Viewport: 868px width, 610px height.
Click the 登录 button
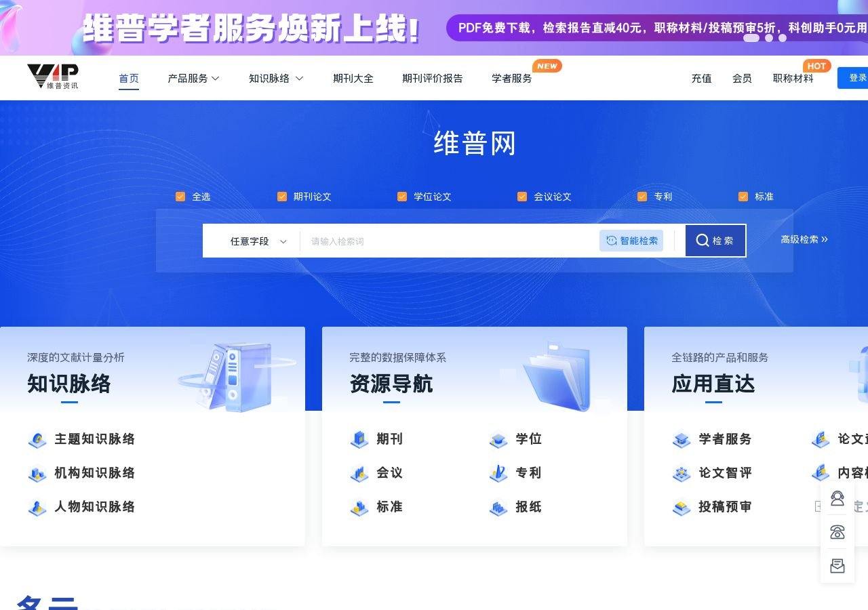click(853, 78)
